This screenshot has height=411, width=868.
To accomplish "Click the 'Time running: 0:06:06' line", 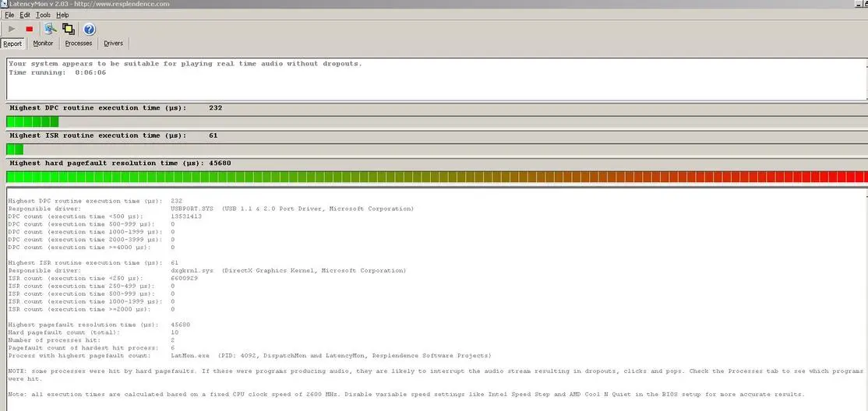I will pos(58,72).
